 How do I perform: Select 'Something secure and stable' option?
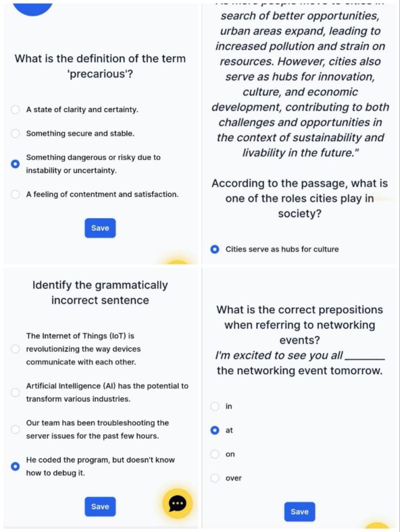pos(16,134)
